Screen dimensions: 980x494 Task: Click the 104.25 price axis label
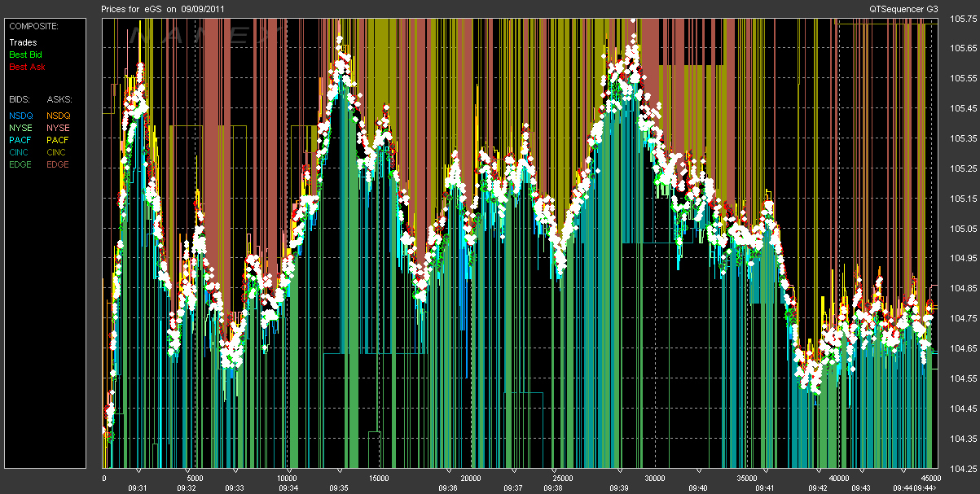(x=964, y=469)
